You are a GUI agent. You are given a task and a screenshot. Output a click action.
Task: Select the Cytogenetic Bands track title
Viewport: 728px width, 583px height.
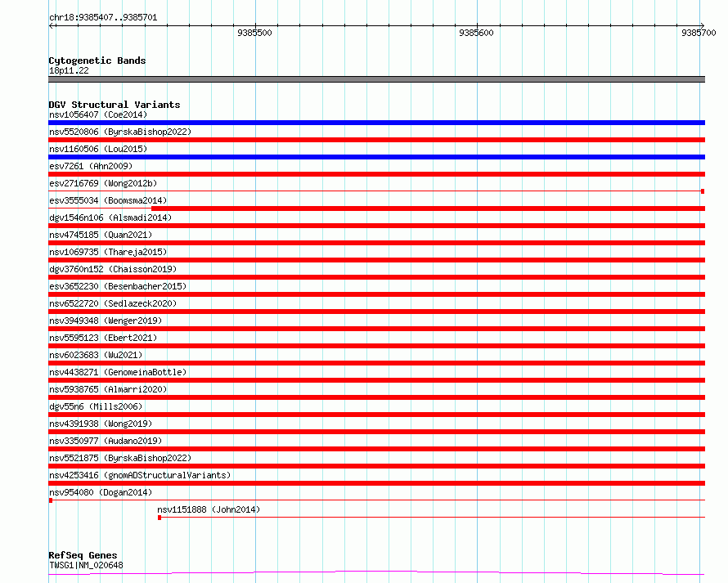click(x=97, y=61)
